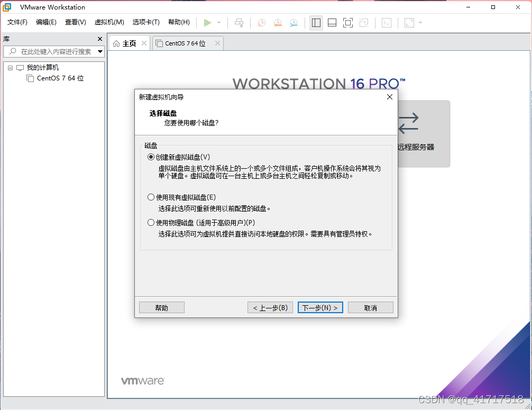Open the 查看(V) menu
The image size is (532, 410).
75,22
